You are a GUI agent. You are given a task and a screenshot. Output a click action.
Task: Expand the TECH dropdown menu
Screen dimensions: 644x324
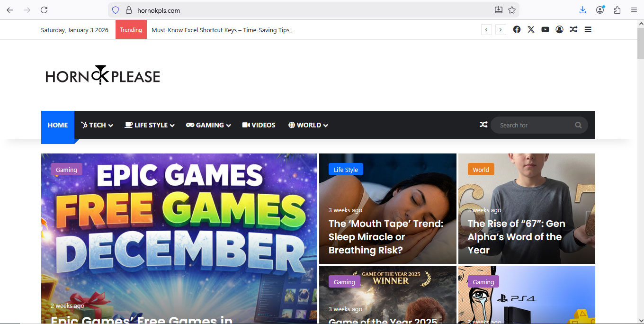tap(97, 125)
